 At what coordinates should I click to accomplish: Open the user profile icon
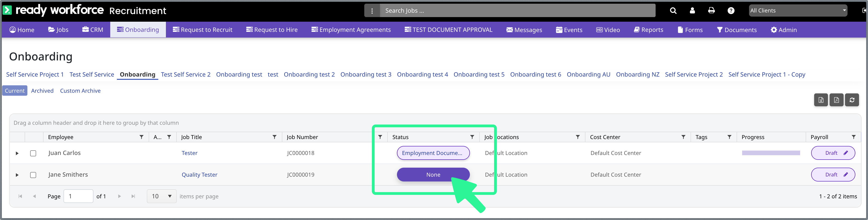tap(692, 10)
